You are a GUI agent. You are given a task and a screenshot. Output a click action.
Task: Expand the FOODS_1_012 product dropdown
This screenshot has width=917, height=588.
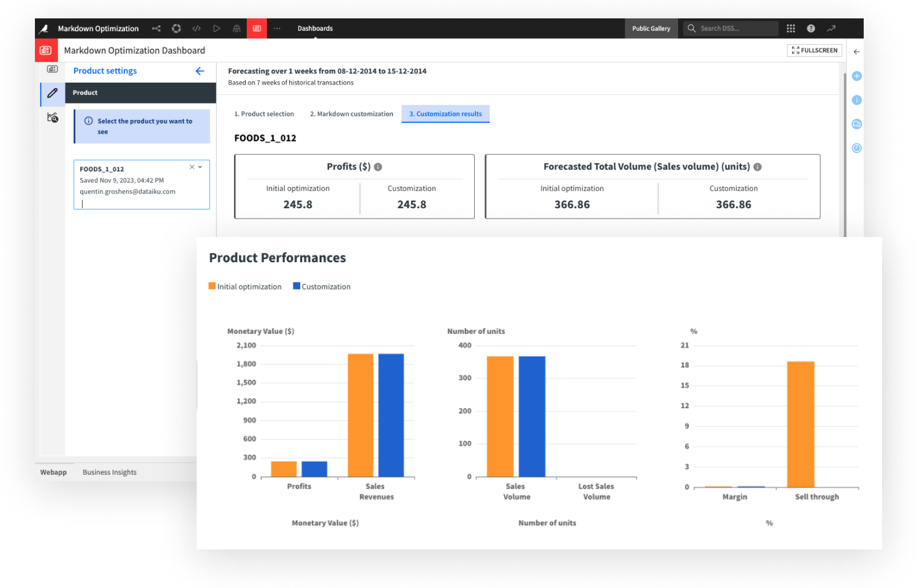[x=200, y=167]
